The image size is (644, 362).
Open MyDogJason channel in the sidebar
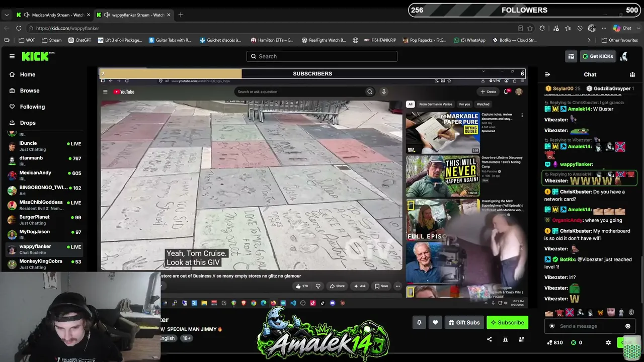coord(44,234)
